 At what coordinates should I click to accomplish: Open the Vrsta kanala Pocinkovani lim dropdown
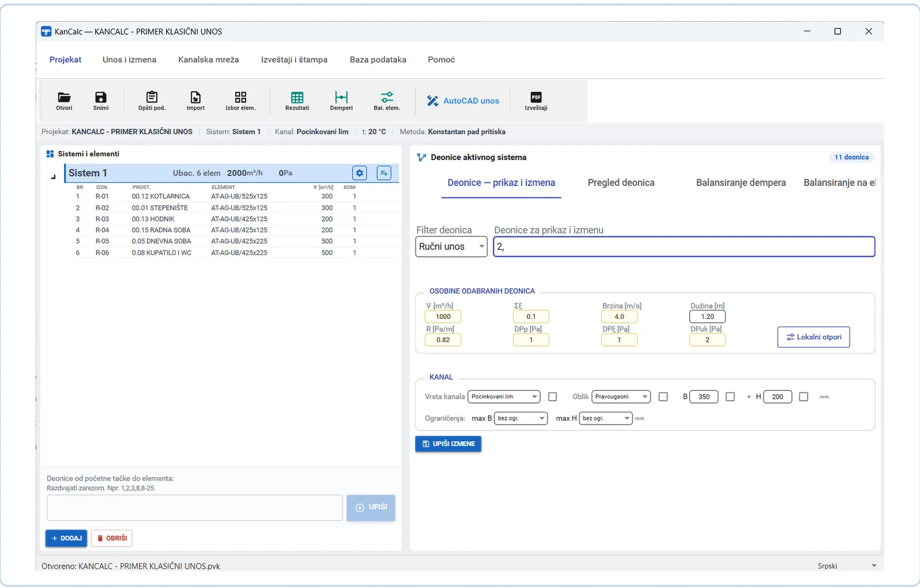[x=504, y=397]
